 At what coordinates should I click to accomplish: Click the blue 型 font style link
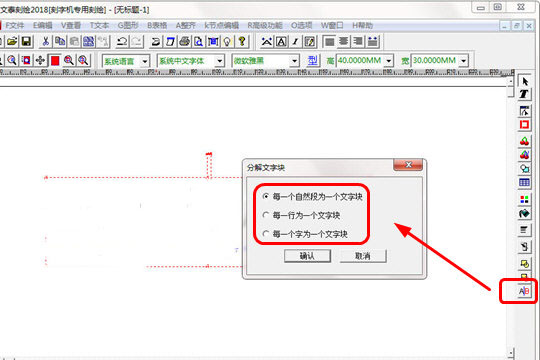pyautogui.click(x=312, y=61)
